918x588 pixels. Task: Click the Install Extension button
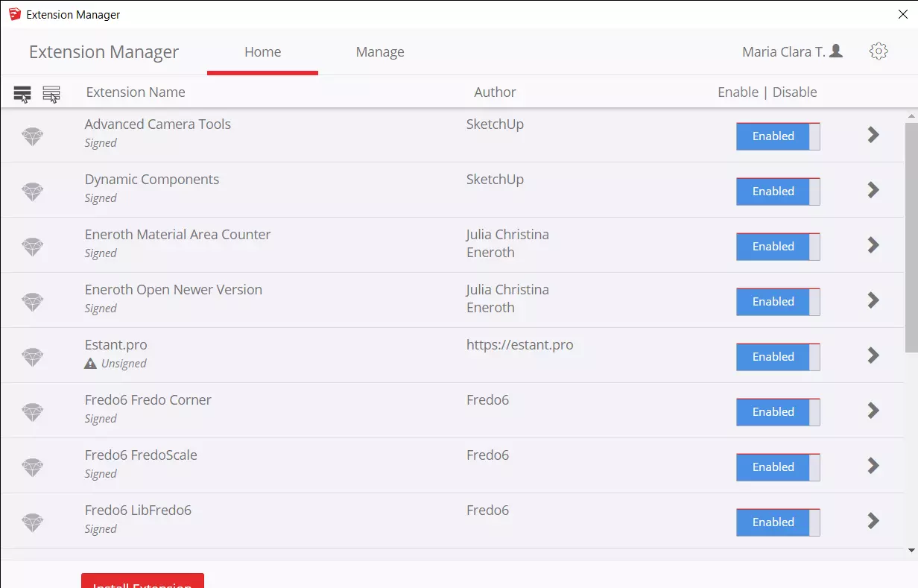pos(142,581)
